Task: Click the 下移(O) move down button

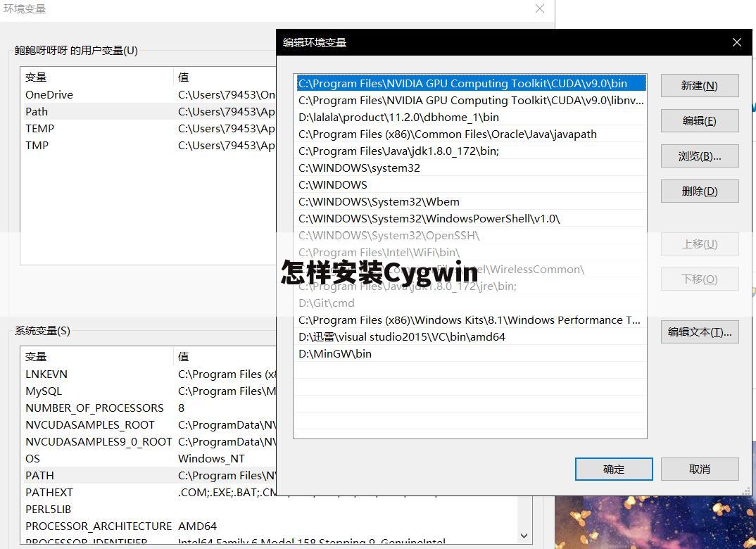Action: coord(700,279)
